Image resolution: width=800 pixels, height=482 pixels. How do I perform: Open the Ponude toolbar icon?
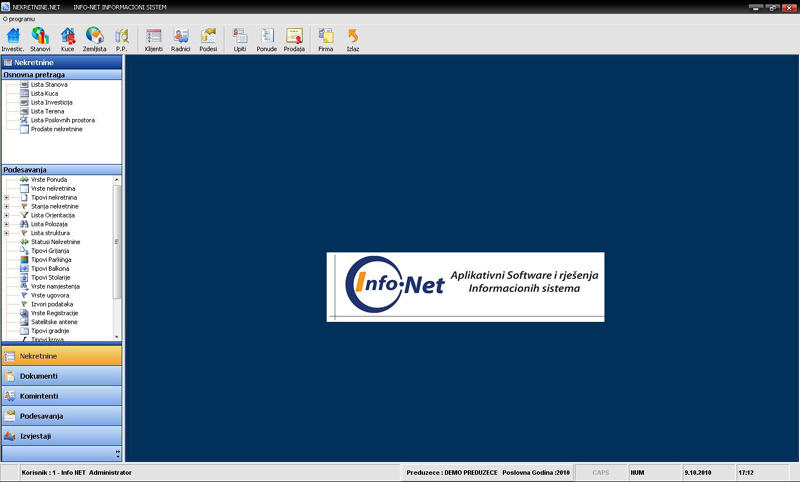[267, 40]
